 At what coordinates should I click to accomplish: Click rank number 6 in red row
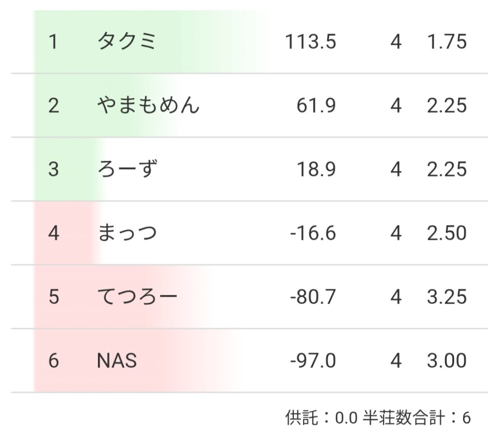[54, 361]
